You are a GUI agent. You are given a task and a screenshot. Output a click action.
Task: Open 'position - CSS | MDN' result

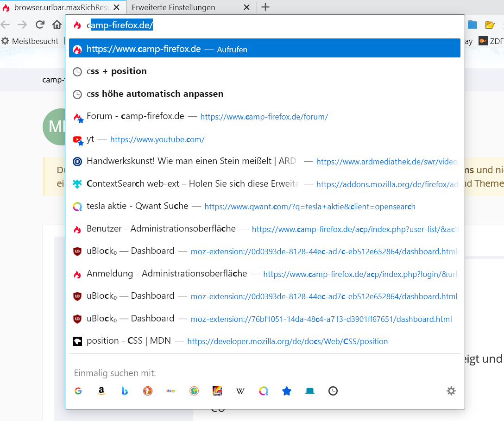[128, 341]
